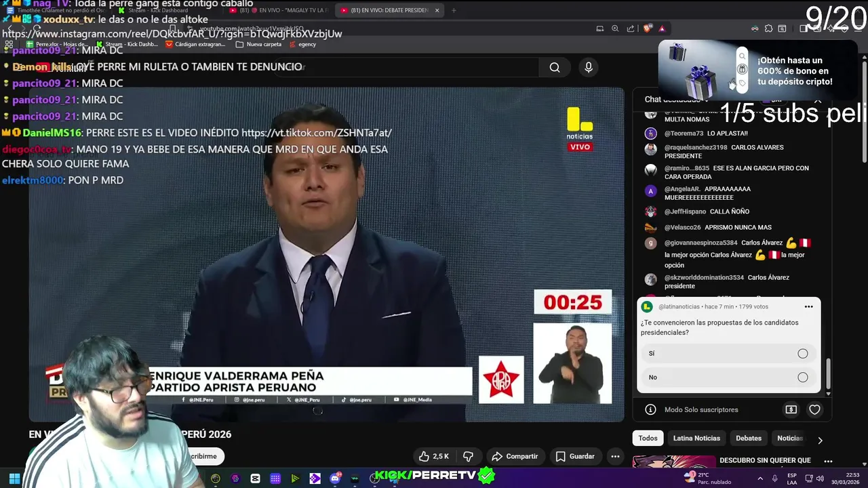Image resolution: width=868 pixels, height=488 pixels.
Task: Click the Super Chat dollar icon in the chat footer
Action: [791, 409]
